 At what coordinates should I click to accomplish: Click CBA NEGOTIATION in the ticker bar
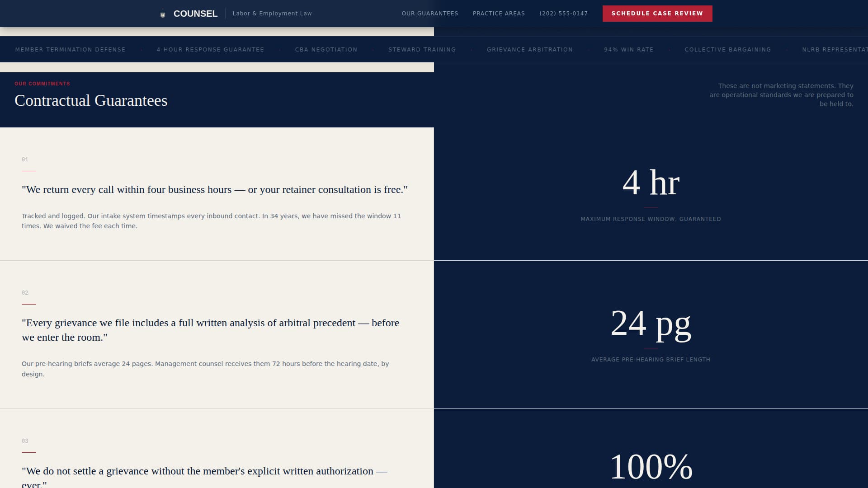click(326, 50)
